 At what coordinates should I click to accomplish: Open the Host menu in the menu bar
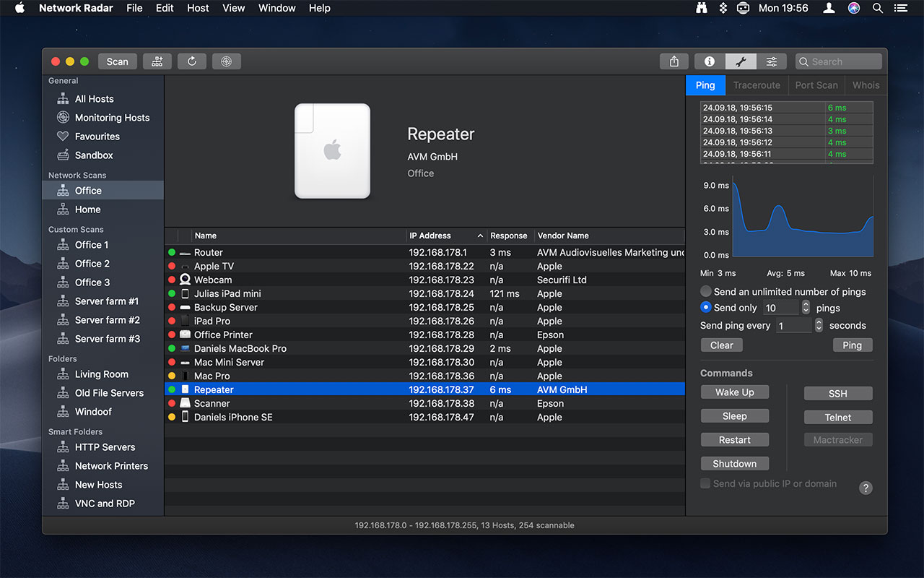pyautogui.click(x=198, y=8)
